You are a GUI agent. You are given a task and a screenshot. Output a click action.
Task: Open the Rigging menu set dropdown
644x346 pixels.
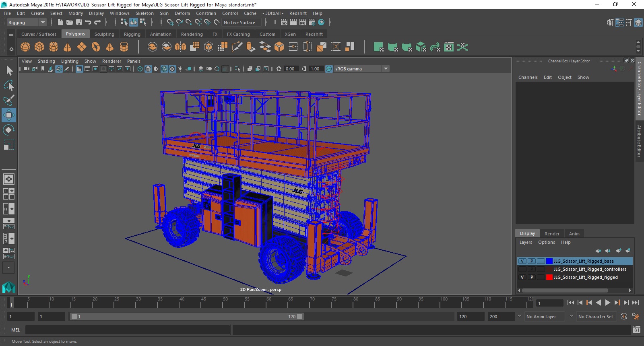[x=27, y=23]
